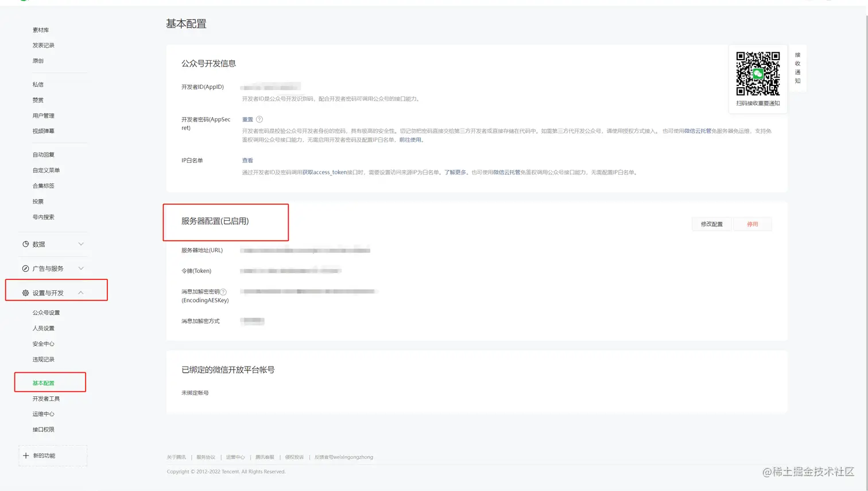Open 接口权限 in the sidebar
868x491 pixels.
click(44, 430)
